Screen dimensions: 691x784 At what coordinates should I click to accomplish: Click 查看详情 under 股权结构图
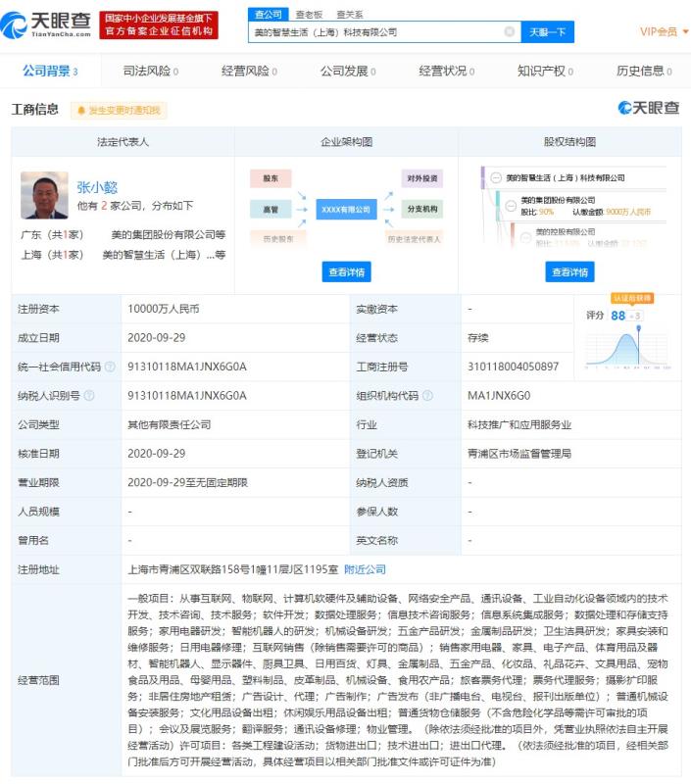pyautogui.click(x=569, y=271)
